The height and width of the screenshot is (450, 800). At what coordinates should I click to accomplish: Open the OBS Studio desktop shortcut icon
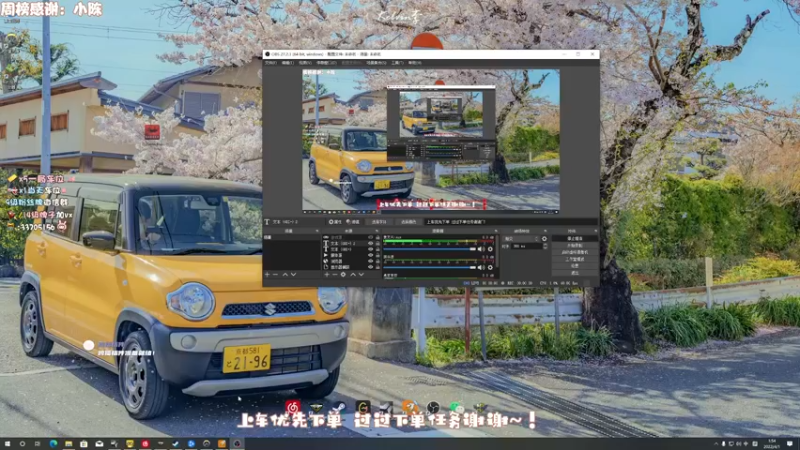pos(433,407)
